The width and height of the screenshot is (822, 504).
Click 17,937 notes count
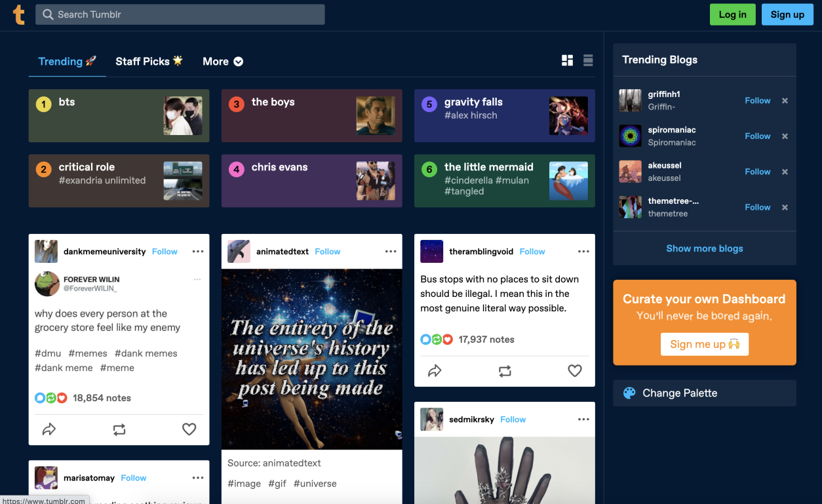[486, 339]
